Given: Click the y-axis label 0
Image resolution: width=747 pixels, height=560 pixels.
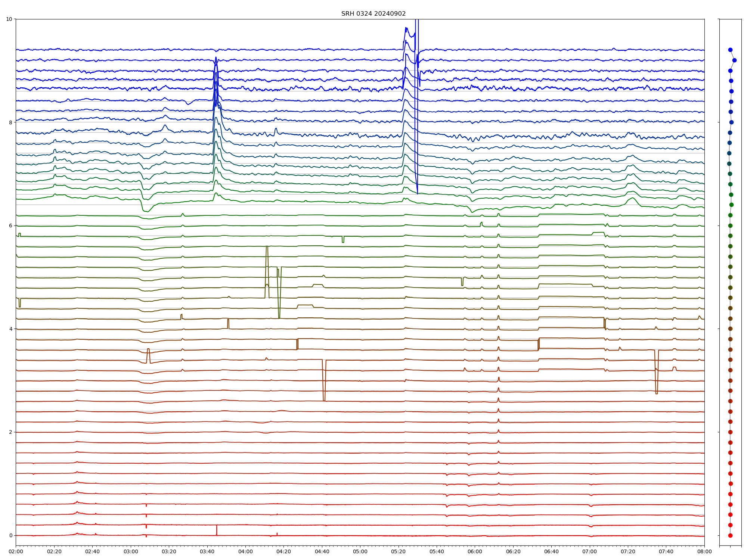Looking at the screenshot, I should [10, 535].
